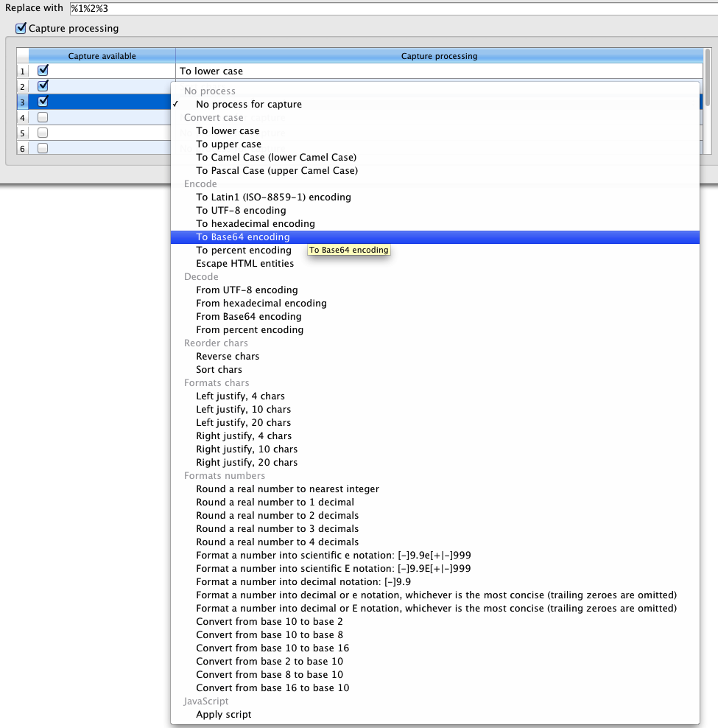Toggle the Capture processing checkbox
Viewport: 718px width, 728px height.
(x=21, y=29)
